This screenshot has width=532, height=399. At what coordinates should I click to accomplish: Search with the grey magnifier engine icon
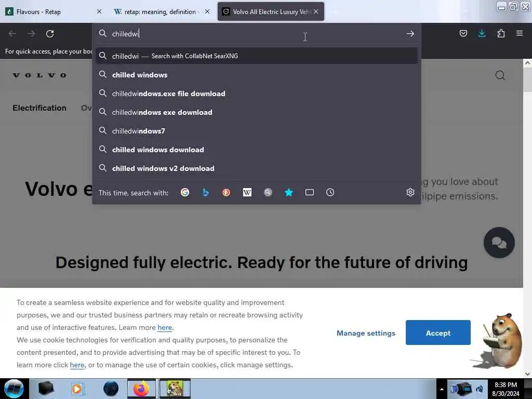(268, 192)
